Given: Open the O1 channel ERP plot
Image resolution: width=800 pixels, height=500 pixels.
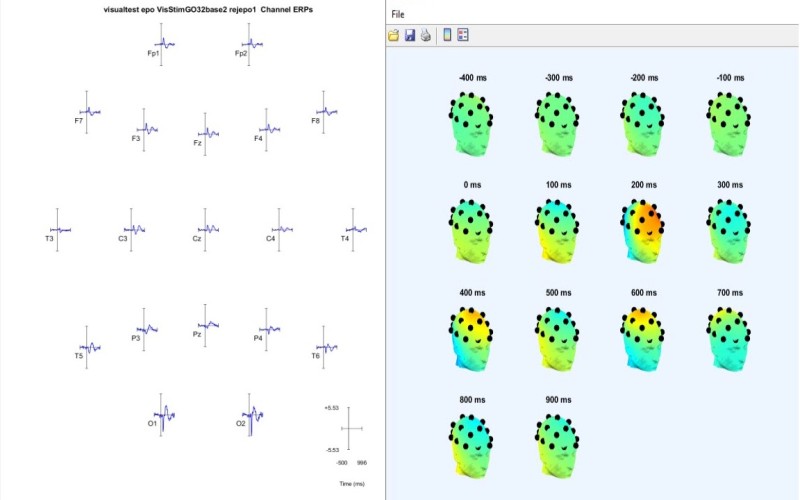Looking at the screenshot, I should pyautogui.click(x=163, y=413).
